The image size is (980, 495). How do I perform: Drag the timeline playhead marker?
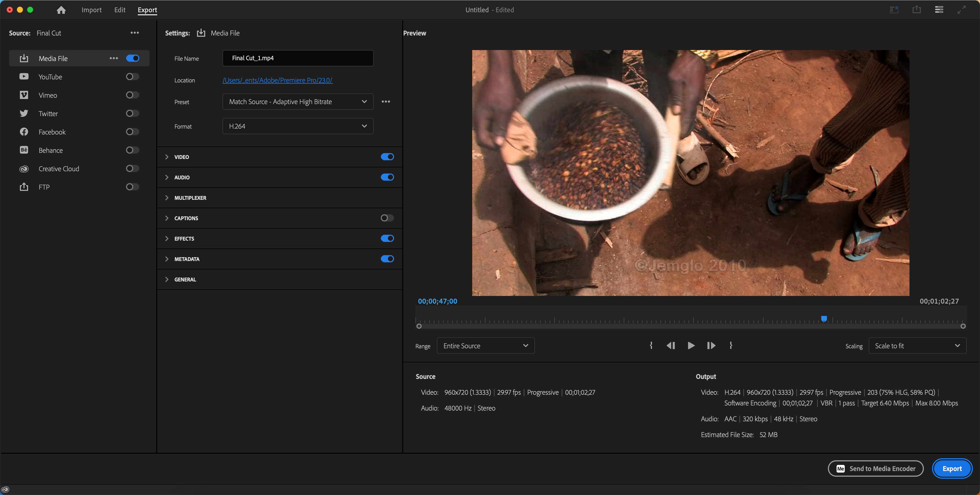point(824,319)
